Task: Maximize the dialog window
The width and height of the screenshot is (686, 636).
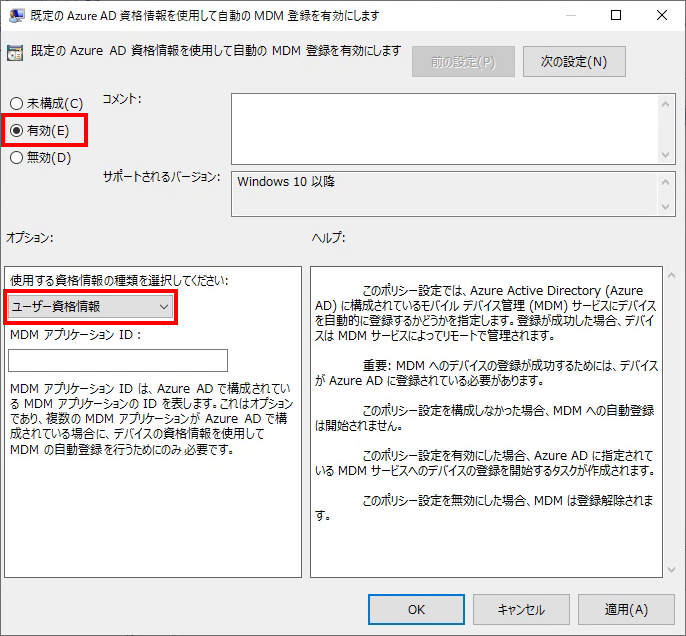Action: 616,15
